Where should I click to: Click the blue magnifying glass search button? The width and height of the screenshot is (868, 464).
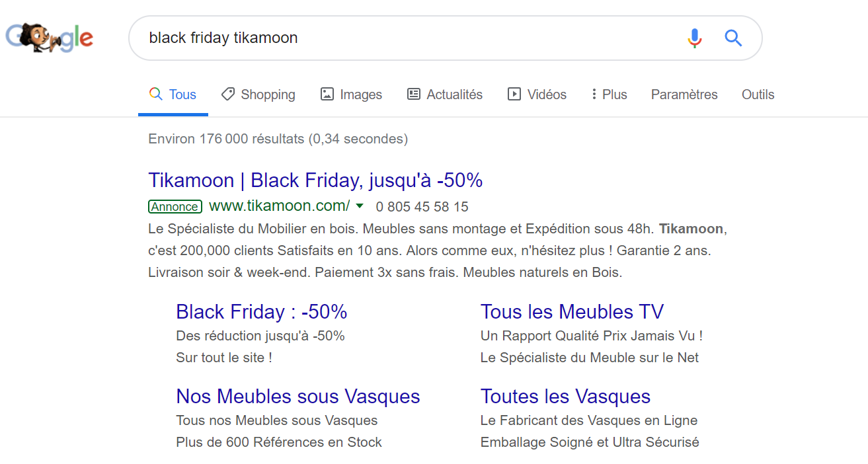point(733,38)
